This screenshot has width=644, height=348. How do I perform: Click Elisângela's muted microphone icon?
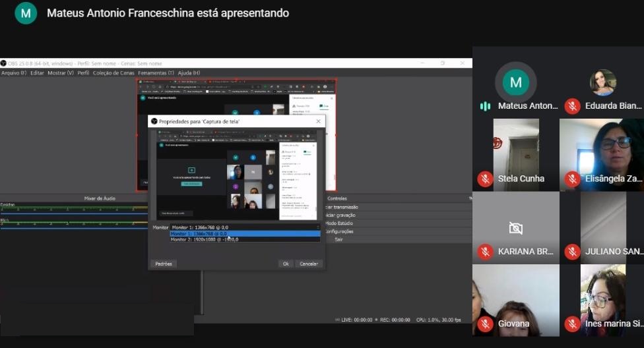pos(572,179)
